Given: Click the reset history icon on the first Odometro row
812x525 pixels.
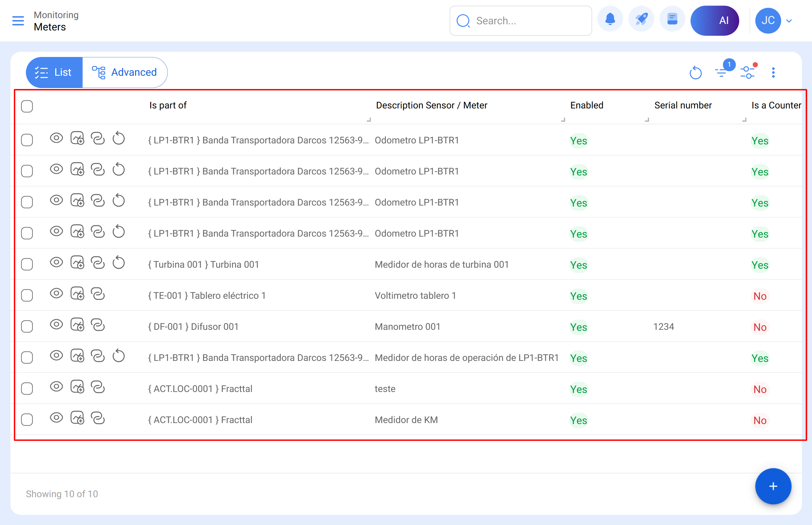Looking at the screenshot, I should (x=118, y=138).
